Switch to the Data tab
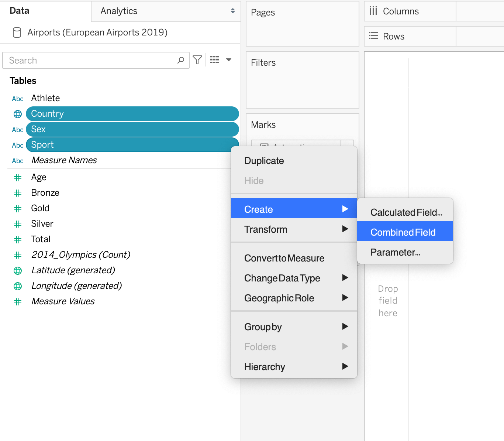This screenshot has width=504, height=441. 20,11
